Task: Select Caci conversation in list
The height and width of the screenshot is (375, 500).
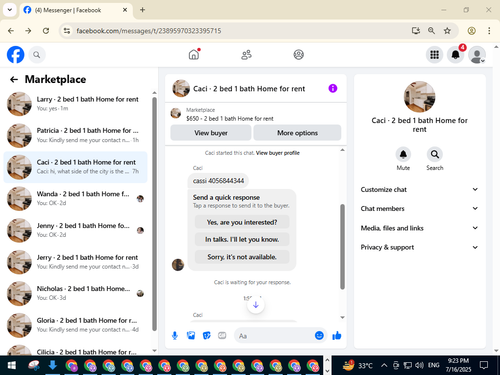Action: pos(75,167)
